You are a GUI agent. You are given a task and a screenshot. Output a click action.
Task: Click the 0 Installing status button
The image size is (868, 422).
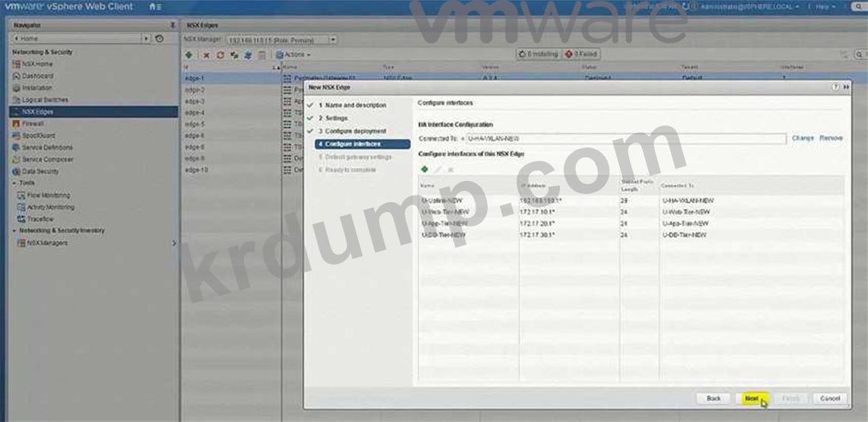[538, 54]
